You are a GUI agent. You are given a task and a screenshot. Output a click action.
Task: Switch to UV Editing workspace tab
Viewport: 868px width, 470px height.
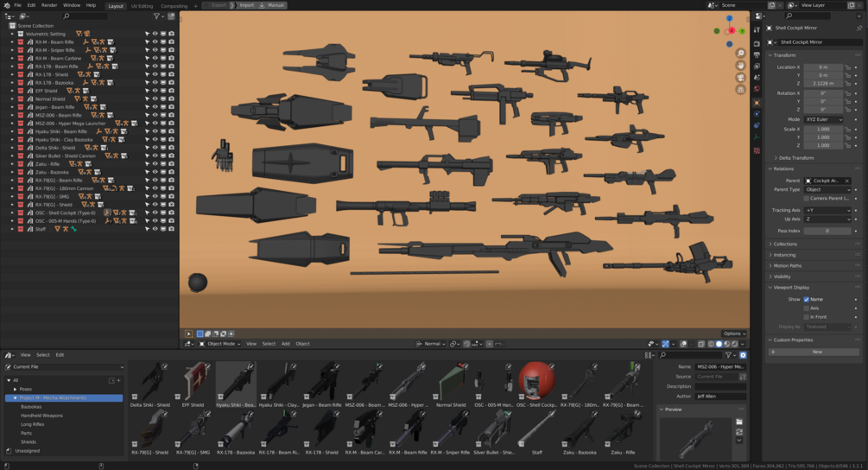tap(142, 5)
